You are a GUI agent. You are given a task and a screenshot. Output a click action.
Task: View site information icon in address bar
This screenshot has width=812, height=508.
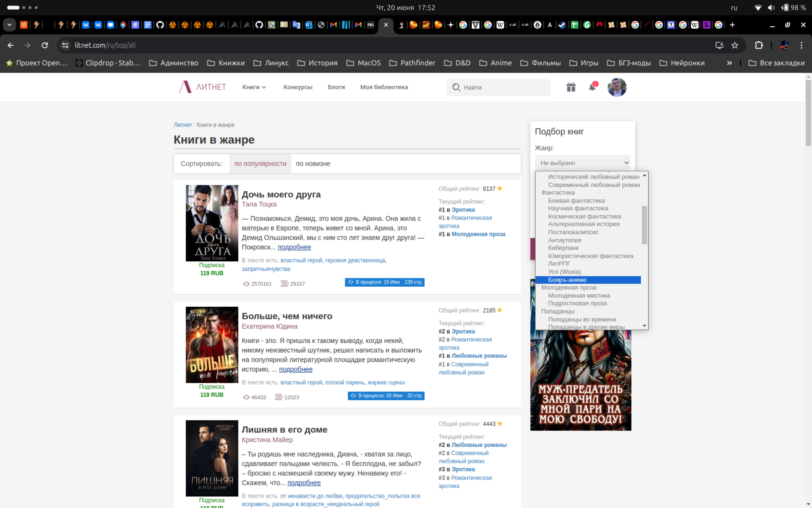[65, 45]
